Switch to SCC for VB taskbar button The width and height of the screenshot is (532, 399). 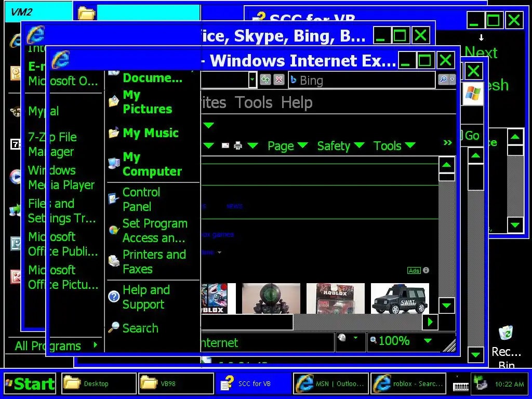[x=254, y=384]
